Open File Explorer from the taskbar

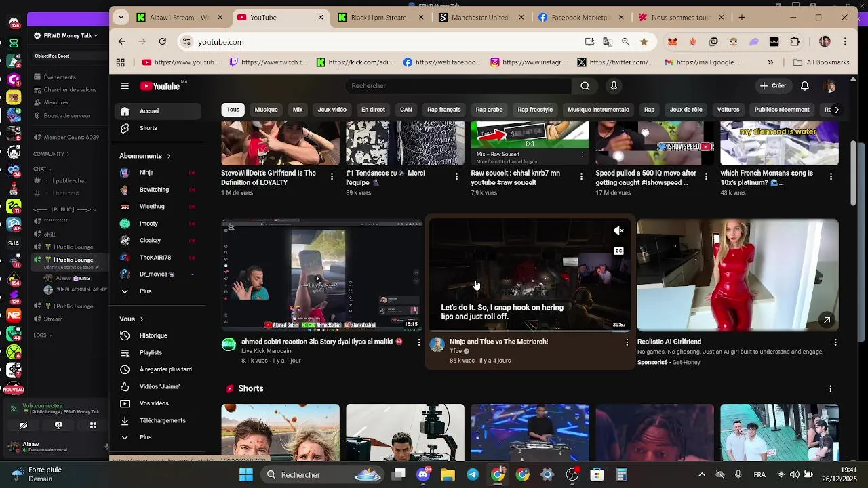(448, 474)
